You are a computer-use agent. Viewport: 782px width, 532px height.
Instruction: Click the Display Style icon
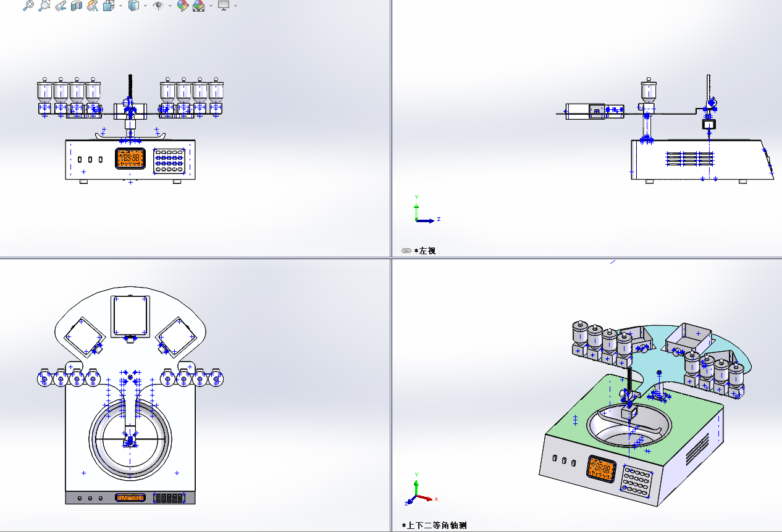pyautogui.click(x=133, y=6)
